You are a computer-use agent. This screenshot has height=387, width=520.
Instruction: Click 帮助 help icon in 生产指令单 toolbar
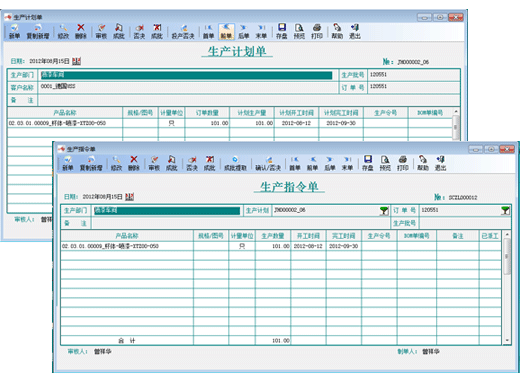coord(423,163)
